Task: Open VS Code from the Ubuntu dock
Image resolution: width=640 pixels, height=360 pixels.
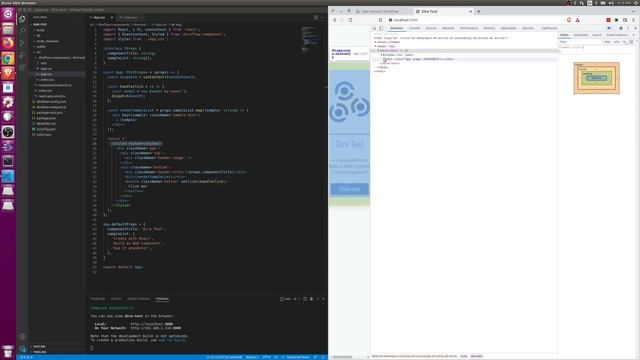Action: [x=8, y=176]
